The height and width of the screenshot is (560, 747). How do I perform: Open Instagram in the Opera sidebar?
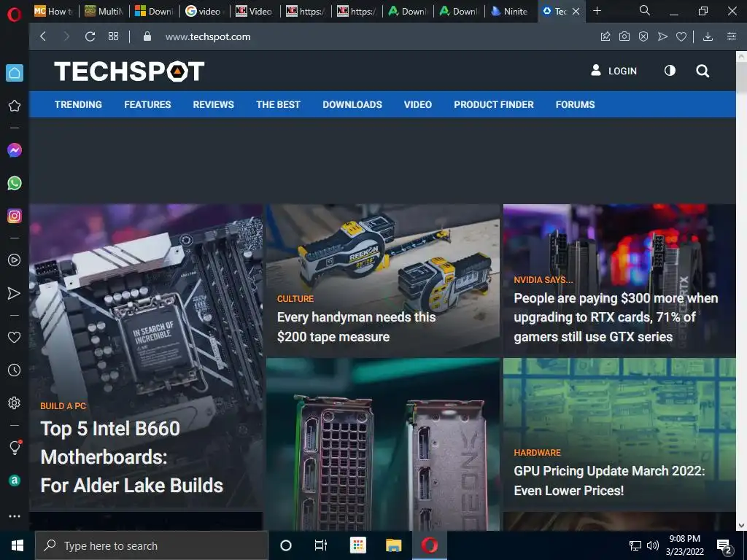[x=15, y=216]
